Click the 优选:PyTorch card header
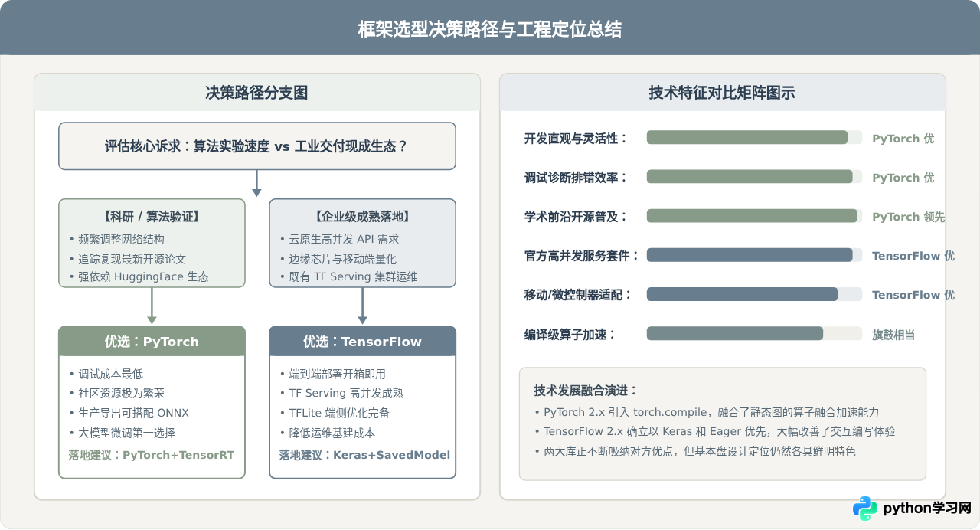 point(152,342)
